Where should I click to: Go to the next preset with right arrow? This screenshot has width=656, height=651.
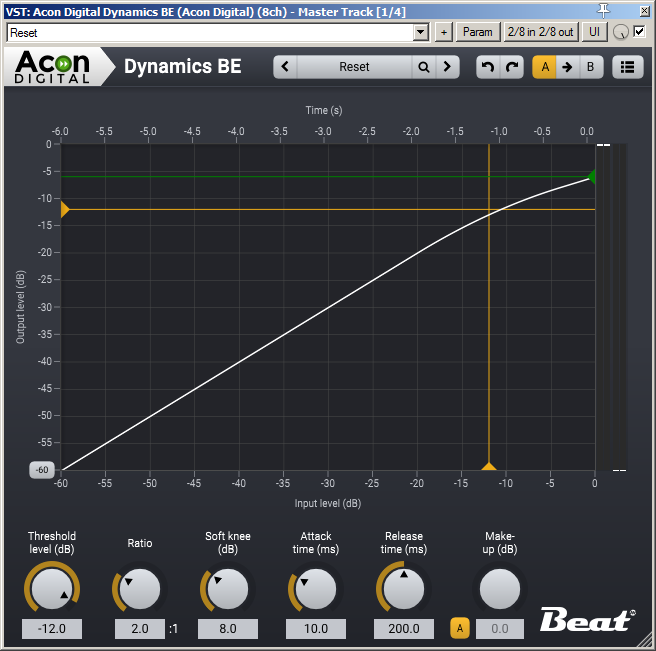pos(447,67)
